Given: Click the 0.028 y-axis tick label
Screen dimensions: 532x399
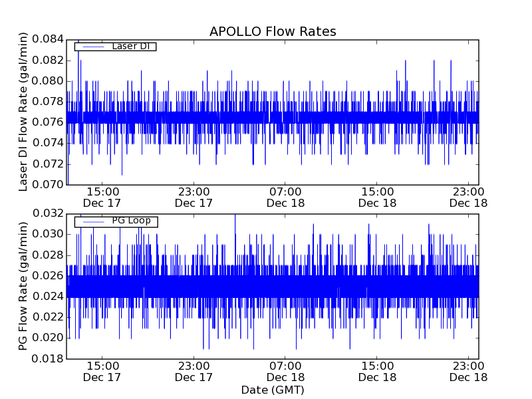Looking at the screenshot, I should point(48,255).
